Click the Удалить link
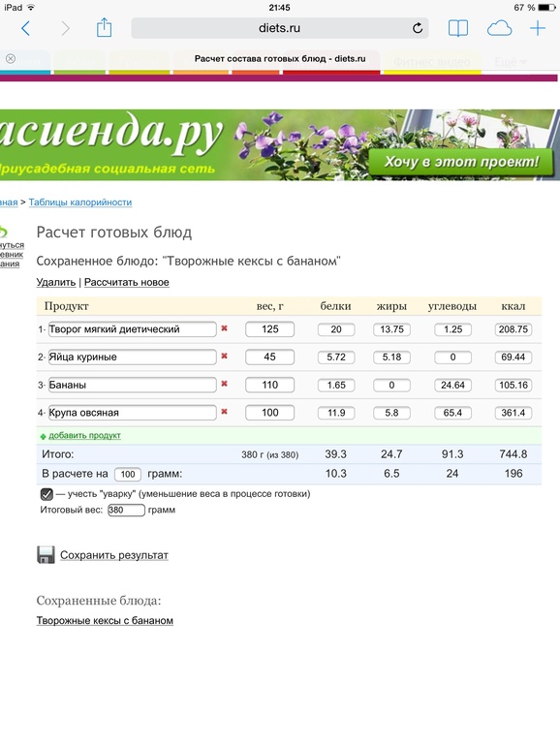 click(x=56, y=282)
